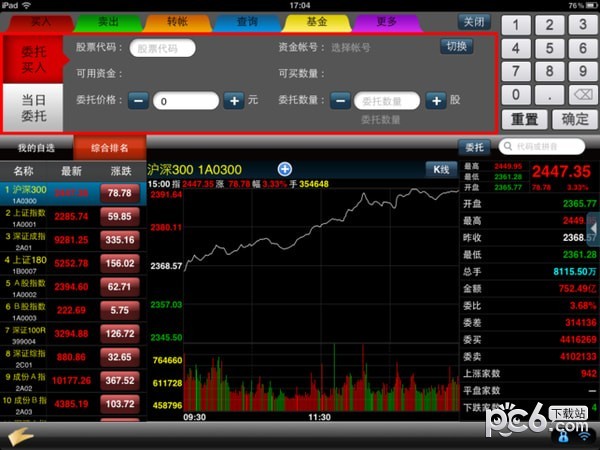Tap keypad digit 6

click(583, 48)
